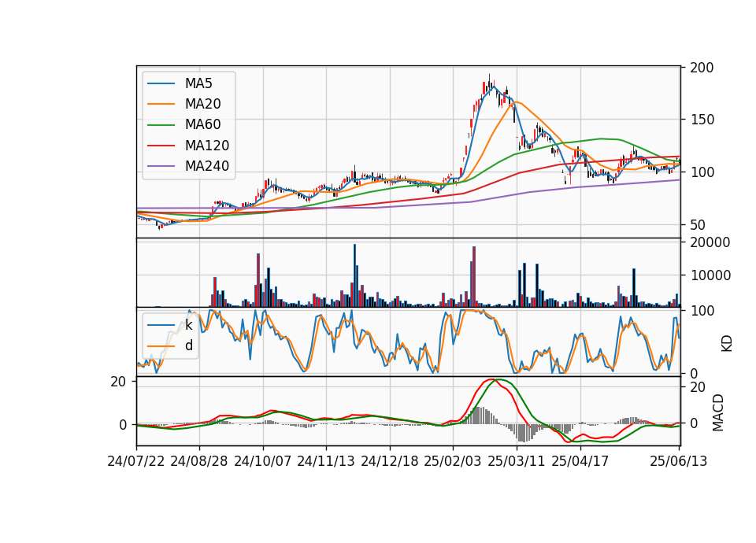Click the date label 24/07/22
Screen dimensions: 756x543
click(x=136, y=461)
